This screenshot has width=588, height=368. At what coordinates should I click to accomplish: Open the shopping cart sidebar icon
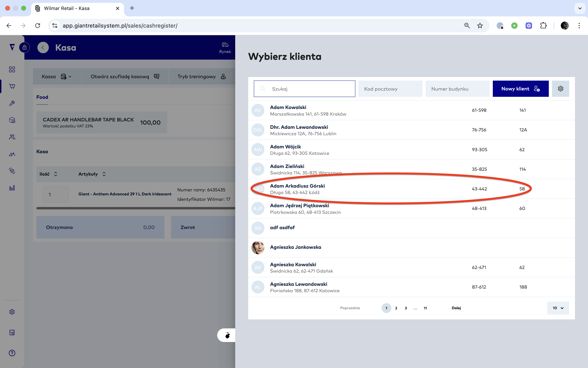coord(12,86)
